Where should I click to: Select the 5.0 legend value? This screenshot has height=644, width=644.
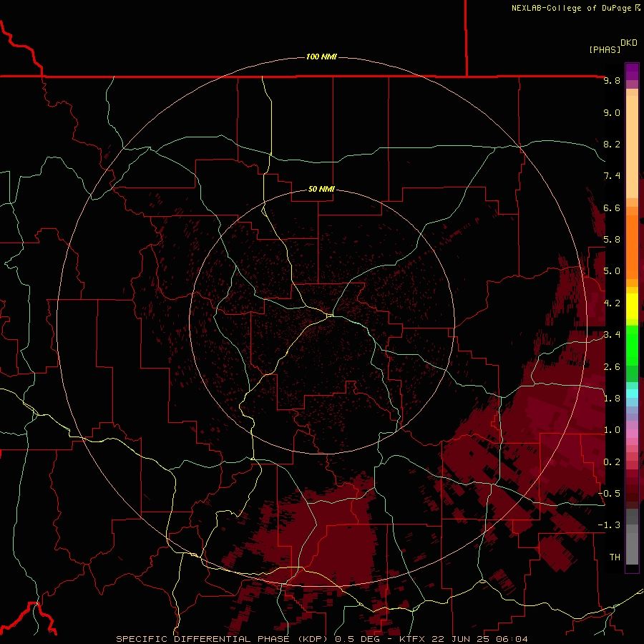pyautogui.click(x=612, y=271)
